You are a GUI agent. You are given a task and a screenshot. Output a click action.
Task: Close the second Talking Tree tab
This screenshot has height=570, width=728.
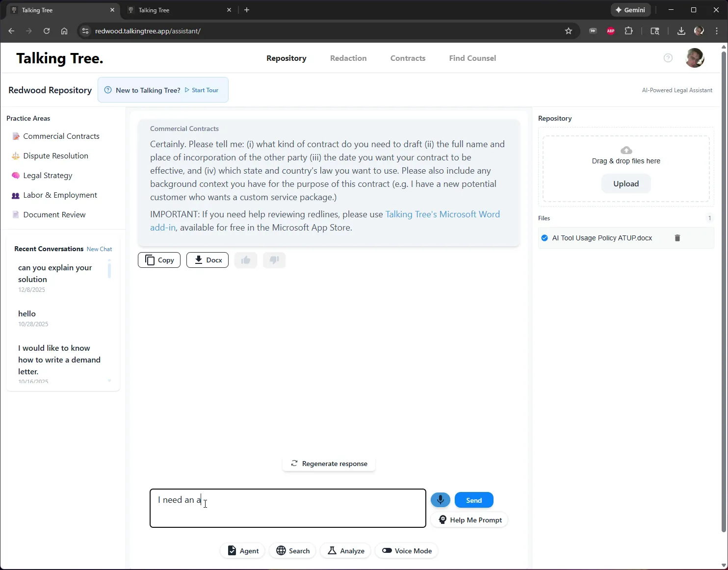[x=229, y=10]
